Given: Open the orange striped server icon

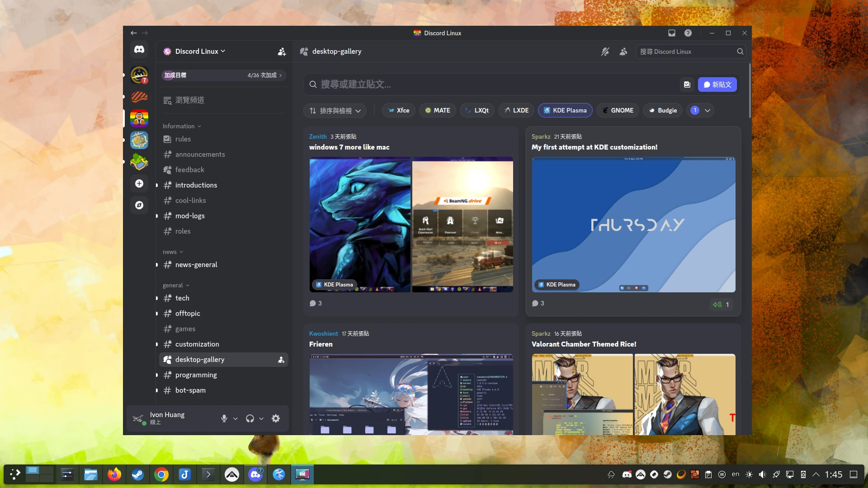Looking at the screenshot, I should pyautogui.click(x=139, y=97).
